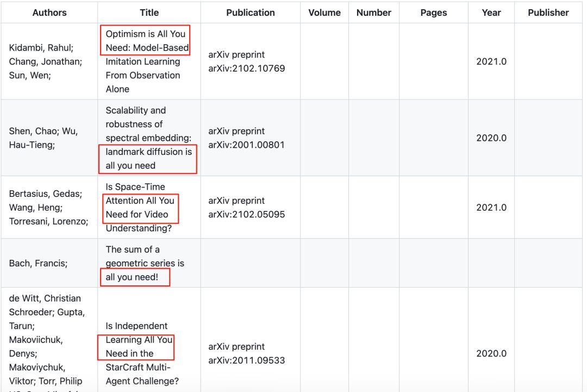Click the Number column header
This screenshot has height=392, width=587.
click(x=374, y=13)
